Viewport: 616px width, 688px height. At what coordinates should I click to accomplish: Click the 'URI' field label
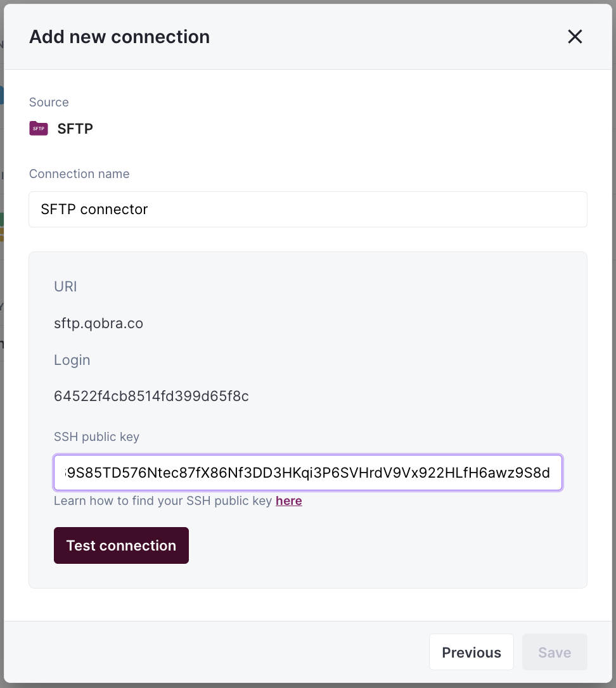(65, 286)
